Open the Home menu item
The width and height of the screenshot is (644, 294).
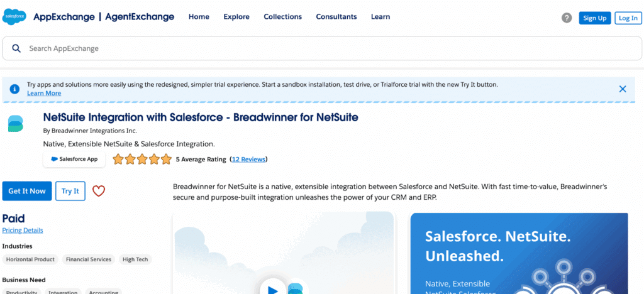[x=199, y=17]
